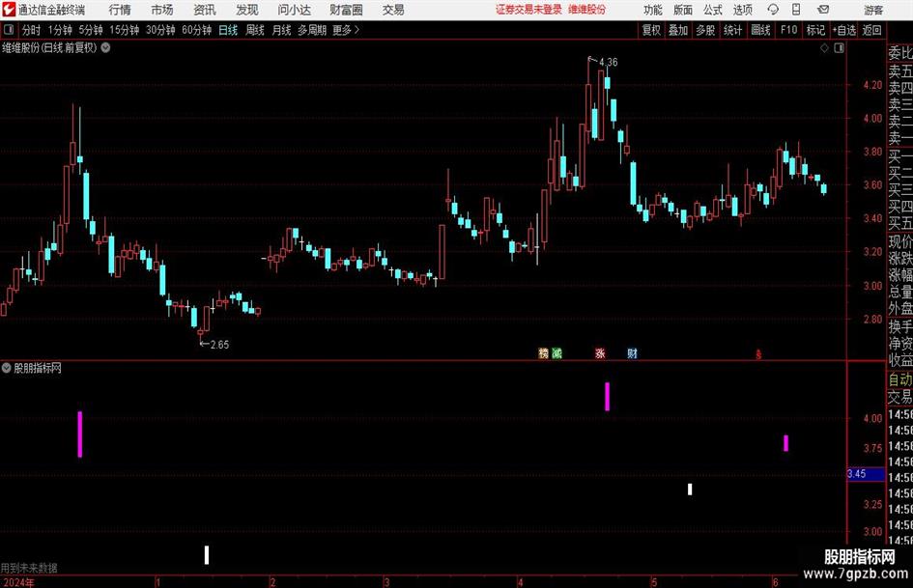Select the 30分钟 period
The image size is (913, 588).
point(160,30)
